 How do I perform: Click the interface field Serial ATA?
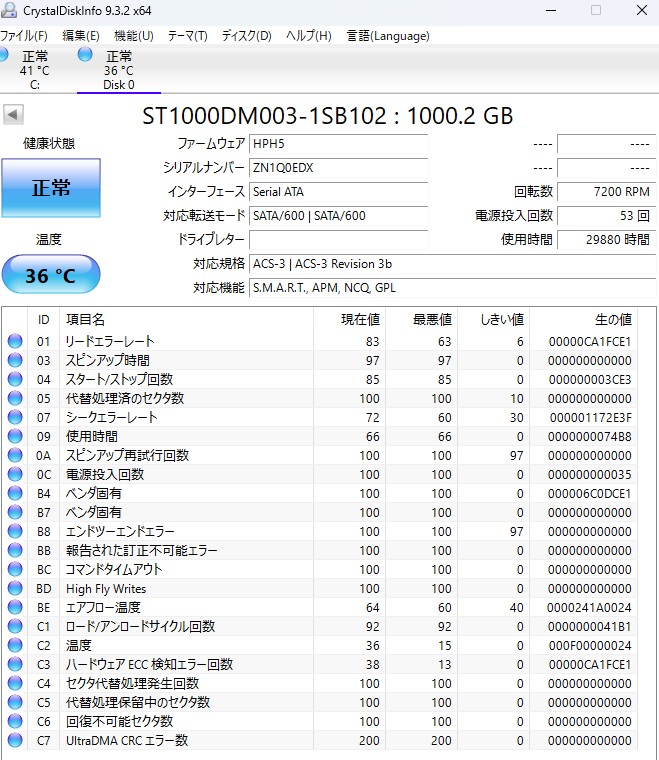(x=338, y=191)
